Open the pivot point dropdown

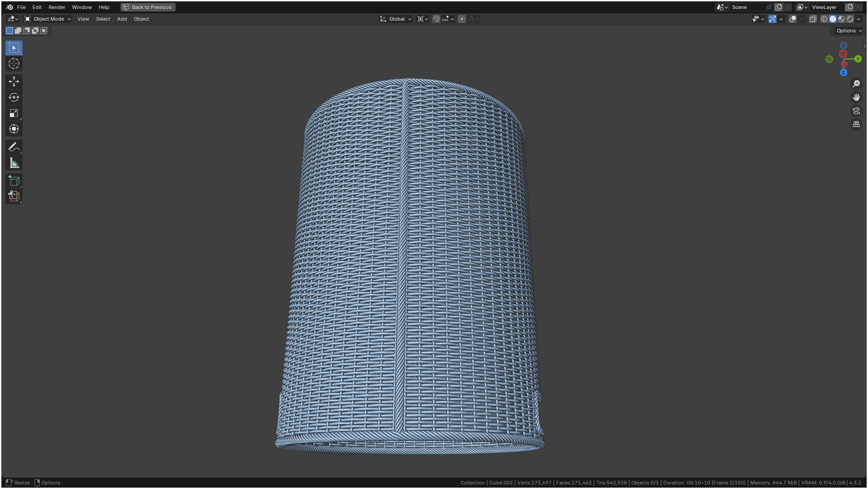[x=423, y=19]
